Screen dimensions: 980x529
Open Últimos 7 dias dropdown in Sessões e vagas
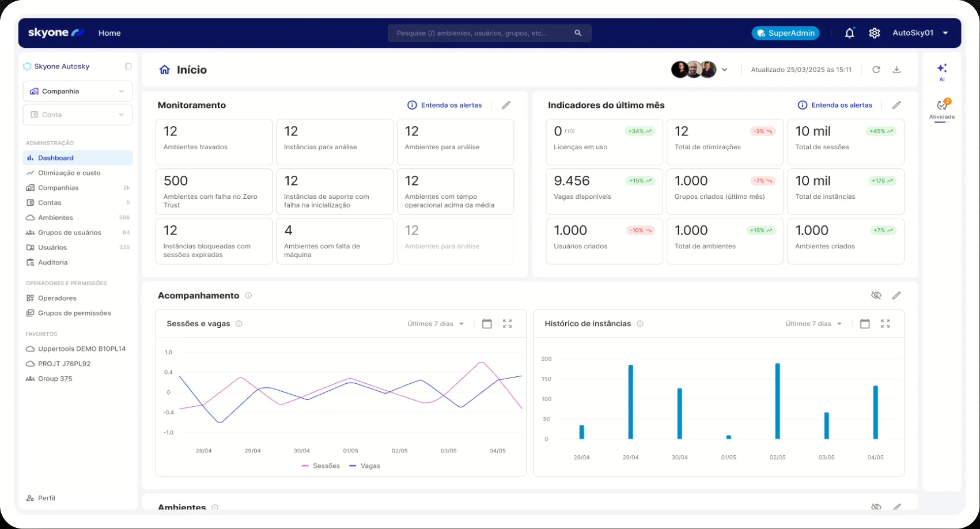(436, 324)
